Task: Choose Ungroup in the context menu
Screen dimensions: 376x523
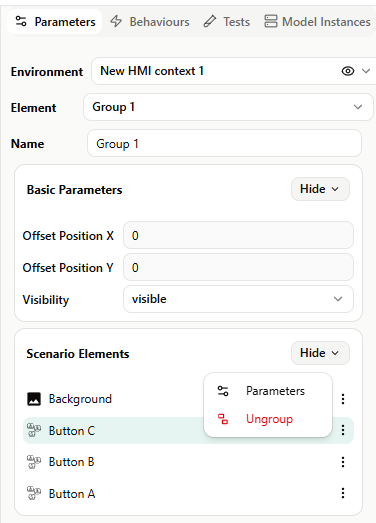Action: pyautogui.click(x=268, y=419)
